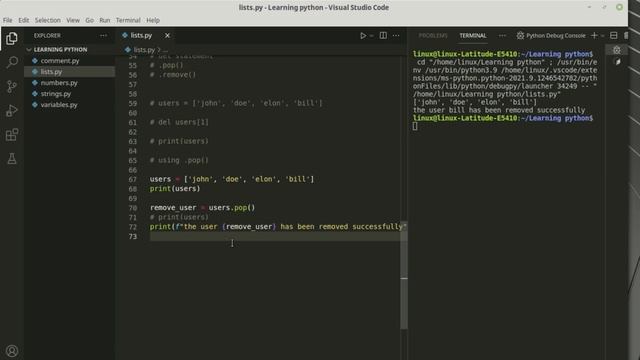This screenshot has height=360, width=640.
Task: Click comment '# del users[1]' on line 61
Action: (179, 122)
